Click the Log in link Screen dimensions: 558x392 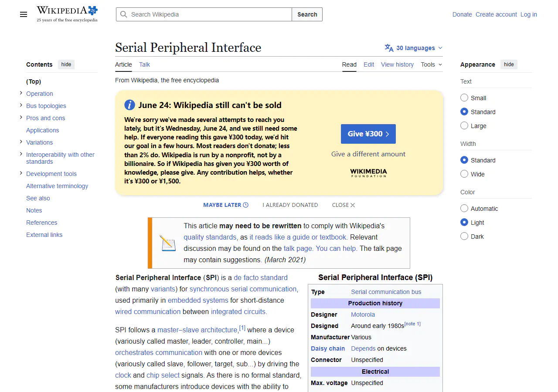[529, 14]
